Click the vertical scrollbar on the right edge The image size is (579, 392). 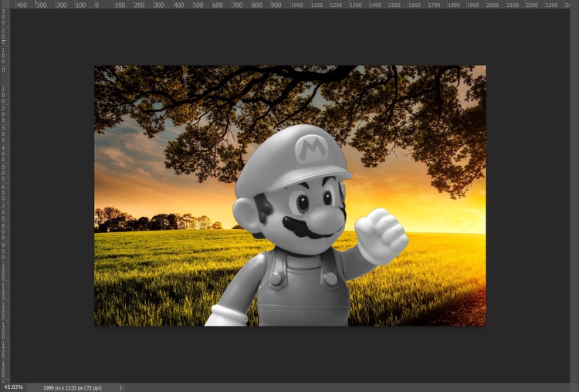tap(574, 196)
